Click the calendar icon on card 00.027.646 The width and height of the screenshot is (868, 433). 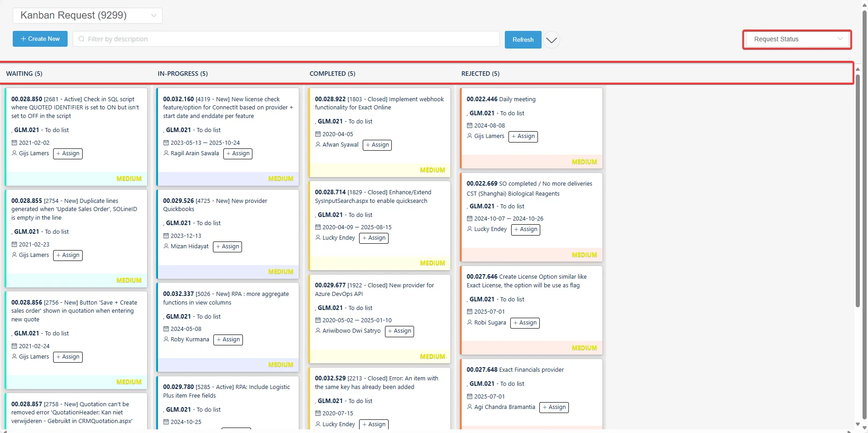coord(470,311)
